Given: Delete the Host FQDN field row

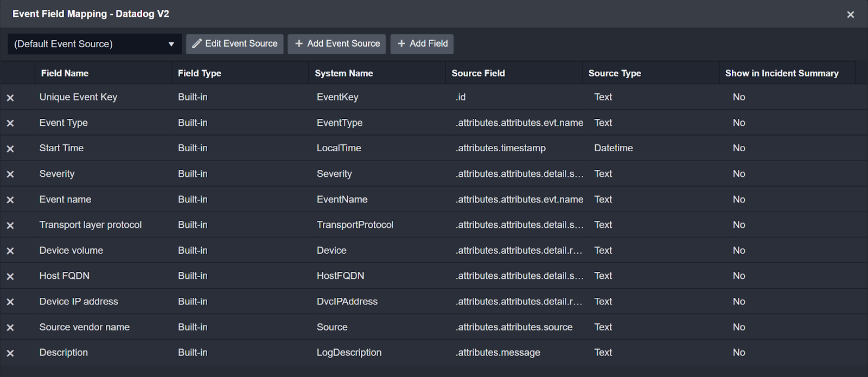Looking at the screenshot, I should [10, 276].
